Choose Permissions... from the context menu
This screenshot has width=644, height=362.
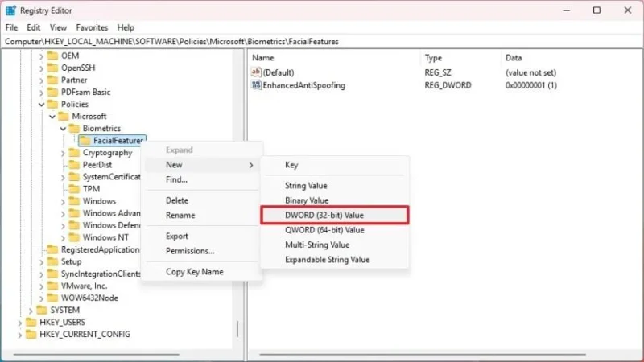coord(202,251)
